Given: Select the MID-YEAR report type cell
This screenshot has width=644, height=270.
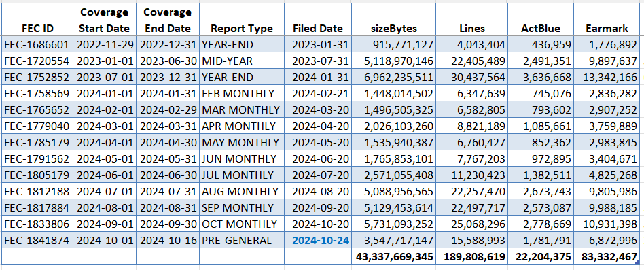Looking at the screenshot, I should click(x=242, y=61).
